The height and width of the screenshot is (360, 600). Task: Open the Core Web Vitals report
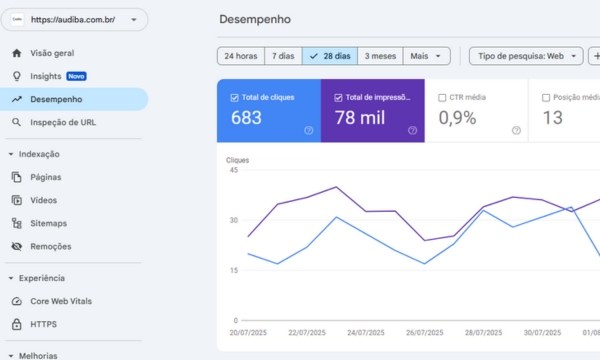pyautogui.click(x=74, y=301)
